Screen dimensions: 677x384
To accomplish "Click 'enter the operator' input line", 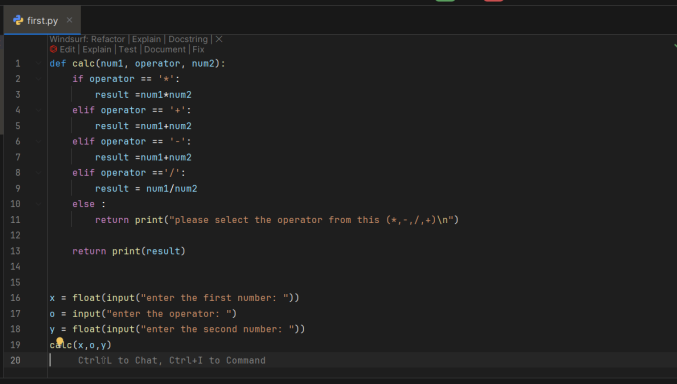I will [x=143, y=314].
